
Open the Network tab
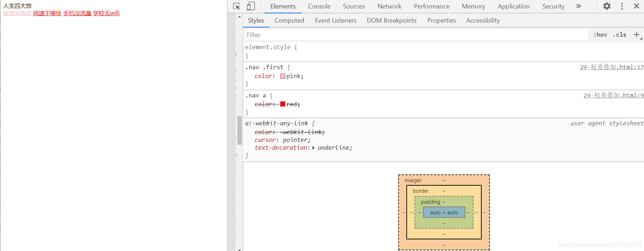[389, 6]
